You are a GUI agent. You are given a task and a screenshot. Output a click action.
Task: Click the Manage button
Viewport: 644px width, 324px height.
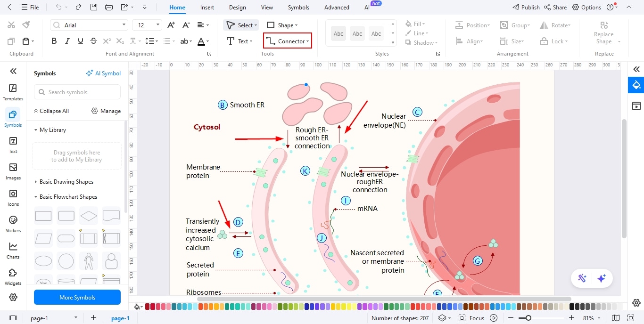(x=106, y=111)
